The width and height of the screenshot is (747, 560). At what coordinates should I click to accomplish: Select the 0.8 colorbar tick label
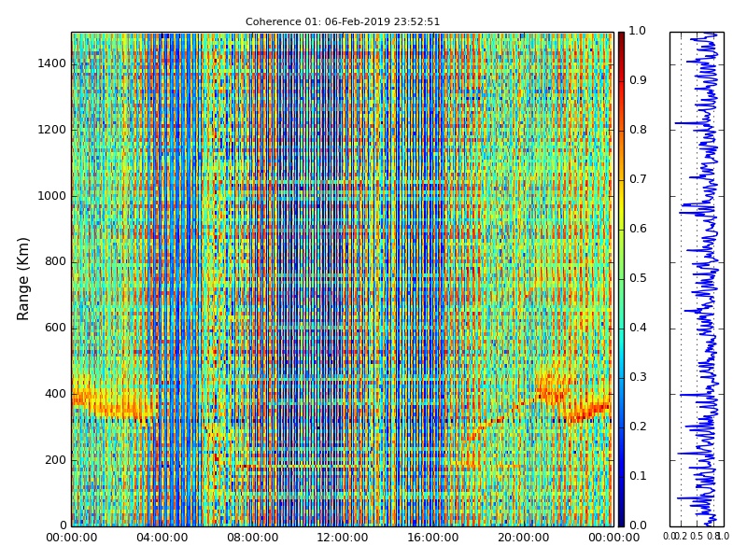(x=638, y=130)
